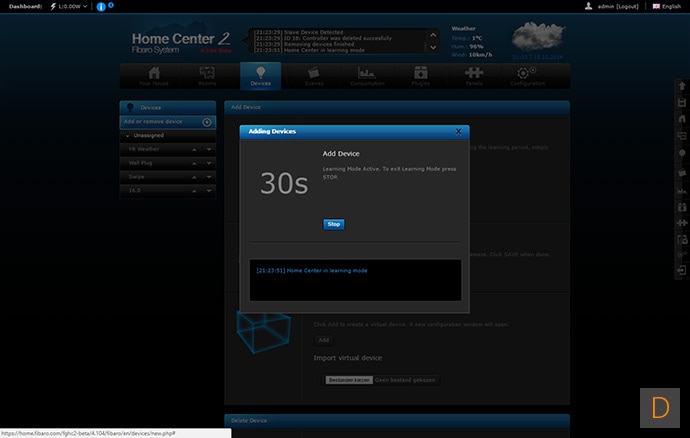Screen dimensions: 690x438
Task: Select YR Weather in device list
Action: point(144,149)
